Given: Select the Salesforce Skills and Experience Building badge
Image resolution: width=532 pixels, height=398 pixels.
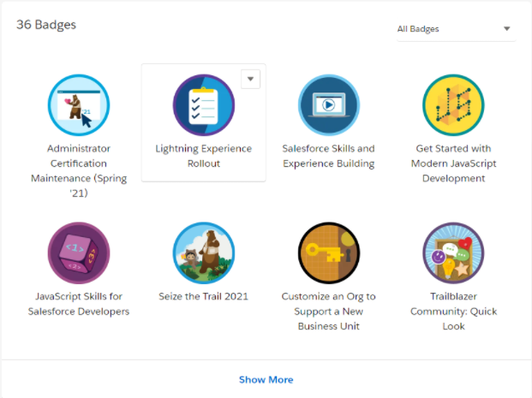Looking at the screenshot, I should click(x=328, y=105).
